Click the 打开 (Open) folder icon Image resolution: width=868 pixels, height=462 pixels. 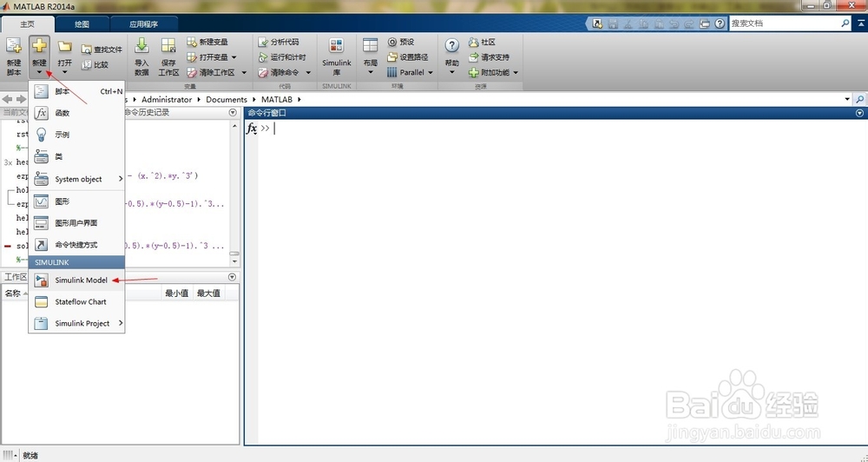[65, 47]
